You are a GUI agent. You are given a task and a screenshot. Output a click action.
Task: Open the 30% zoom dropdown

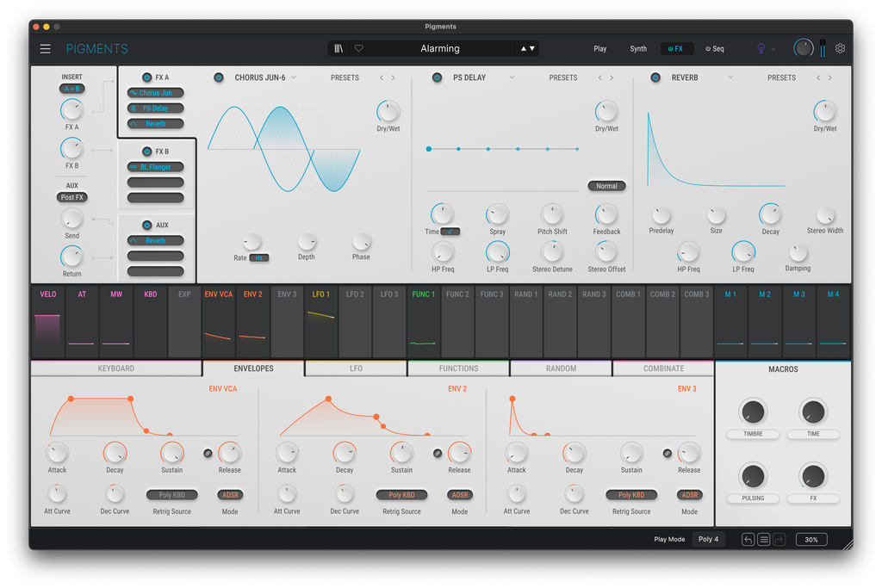point(811,540)
